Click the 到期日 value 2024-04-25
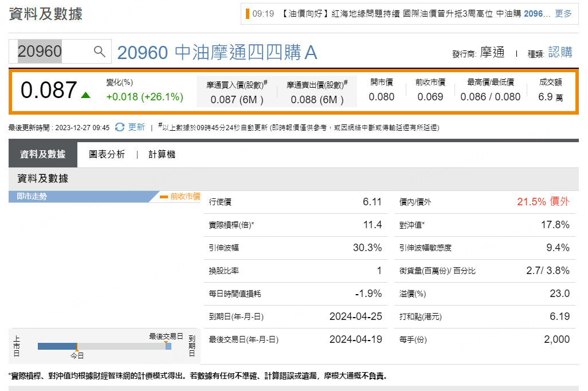This screenshot has height=391, width=588. 355,316
